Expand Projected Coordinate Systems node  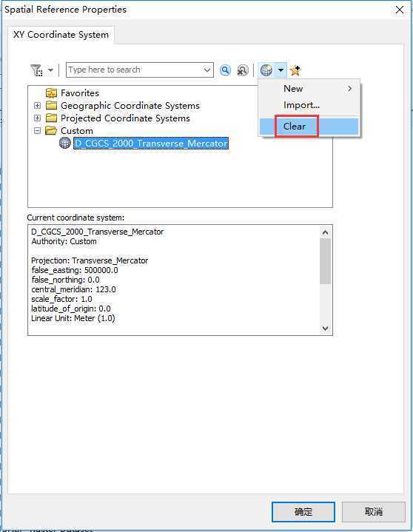pyautogui.click(x=37, y=118)
